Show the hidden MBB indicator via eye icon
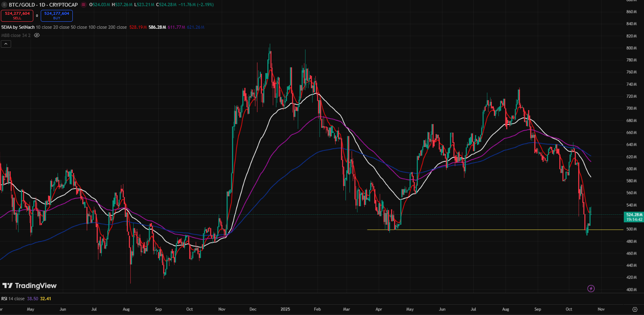The image size is (644, 315). click(37, 35)
